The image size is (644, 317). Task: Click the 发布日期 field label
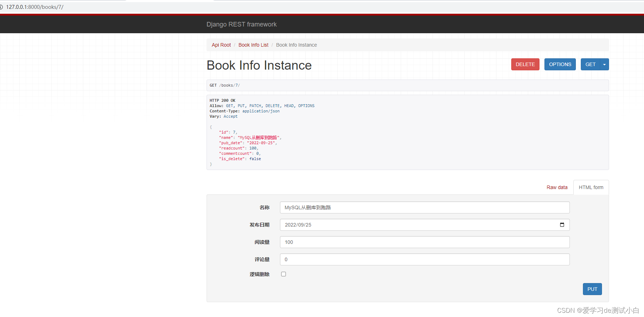point(260,225)
